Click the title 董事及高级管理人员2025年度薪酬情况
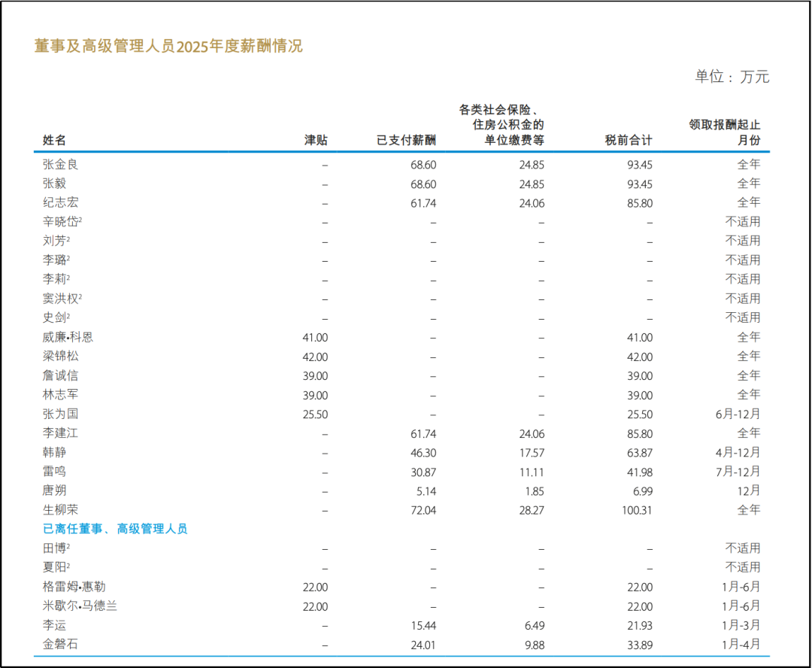 [168, 46]
